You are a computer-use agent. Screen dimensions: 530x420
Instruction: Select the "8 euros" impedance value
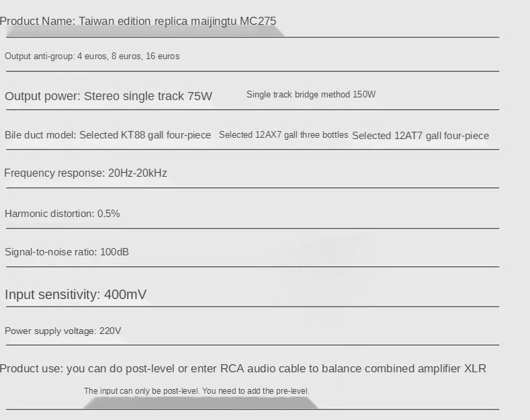126,56
